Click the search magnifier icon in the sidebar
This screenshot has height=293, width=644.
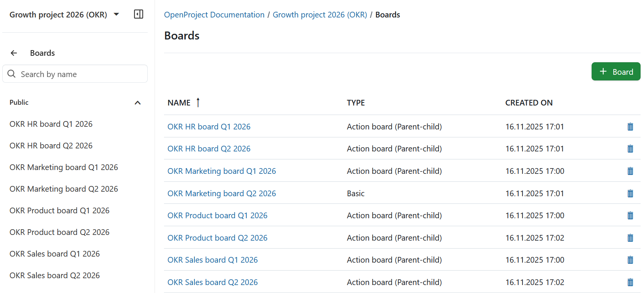point(12,74)
